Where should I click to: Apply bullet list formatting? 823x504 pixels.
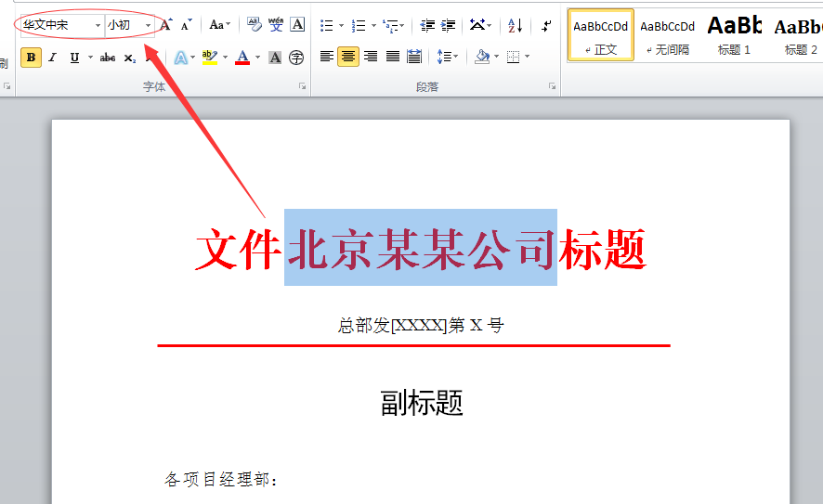click(327, 25)
